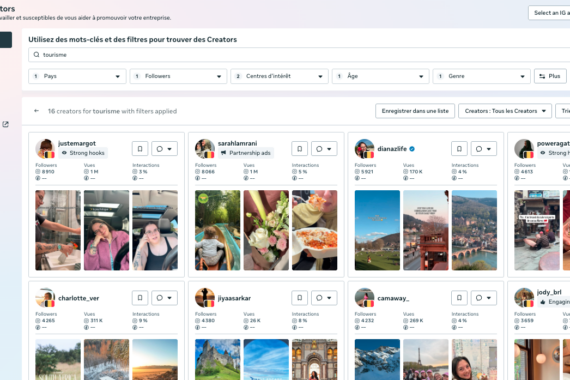Click Enregistrer dans une liste button

coord(415,111)
